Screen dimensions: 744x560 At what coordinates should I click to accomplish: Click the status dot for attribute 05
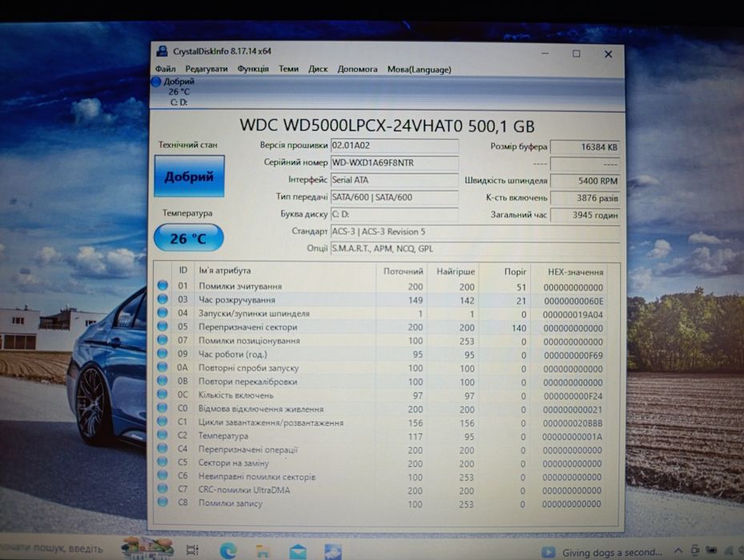163,326
